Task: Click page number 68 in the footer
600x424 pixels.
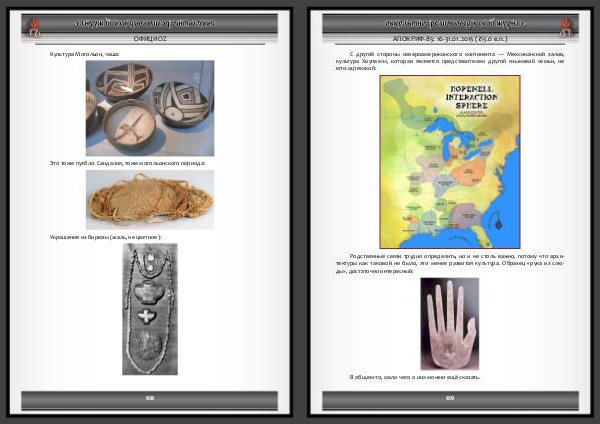Action: point(149,398)
